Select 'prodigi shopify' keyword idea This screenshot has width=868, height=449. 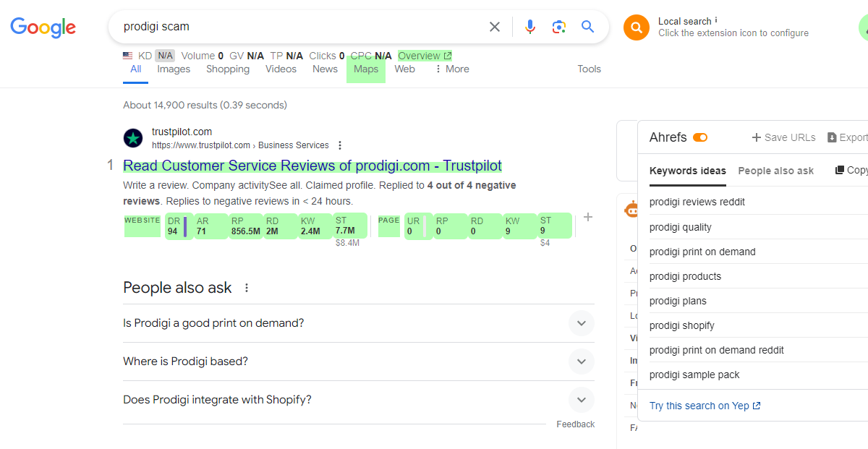[682, 325]
